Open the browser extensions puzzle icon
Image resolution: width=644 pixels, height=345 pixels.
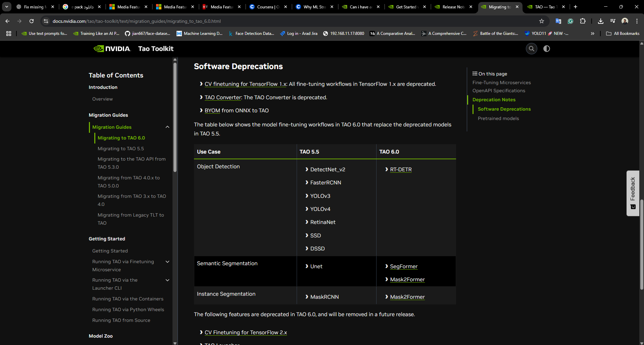[x=583, y=21]
